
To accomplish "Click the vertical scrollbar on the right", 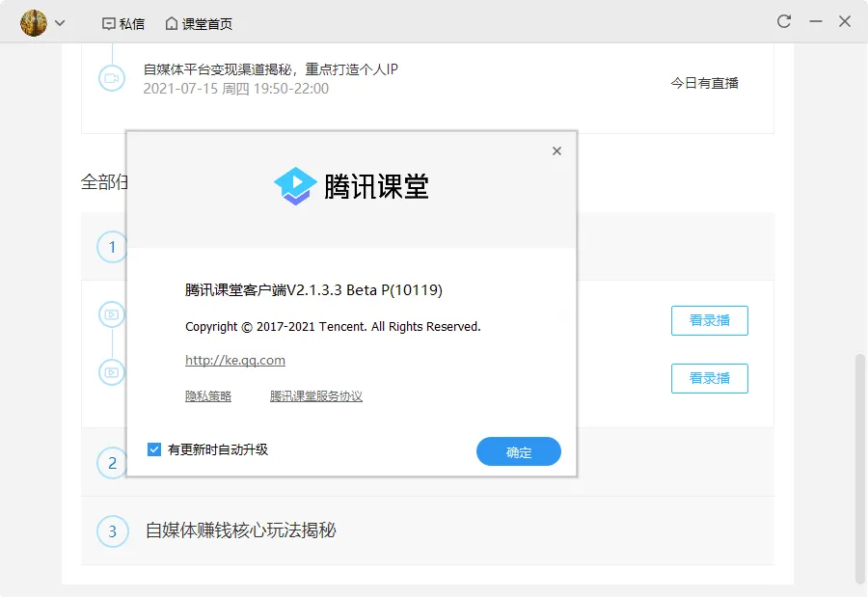I will coord(859,468).
